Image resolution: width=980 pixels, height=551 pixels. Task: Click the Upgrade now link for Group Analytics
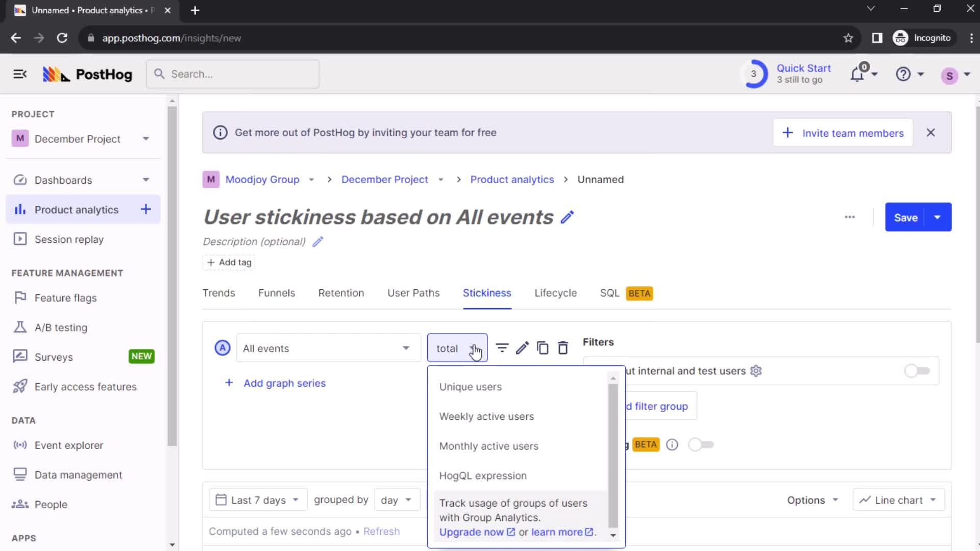click(472, 532)
